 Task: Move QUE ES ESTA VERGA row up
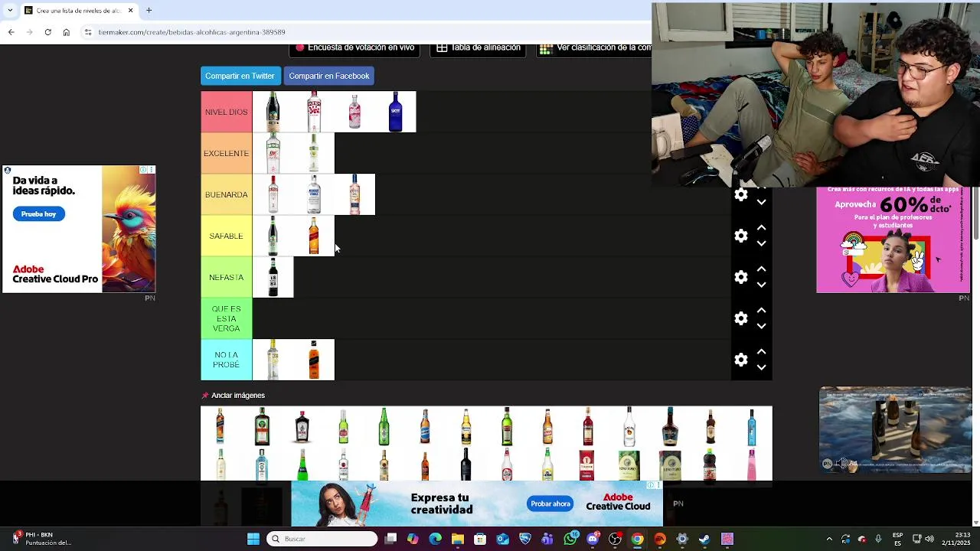pos(761,311)
